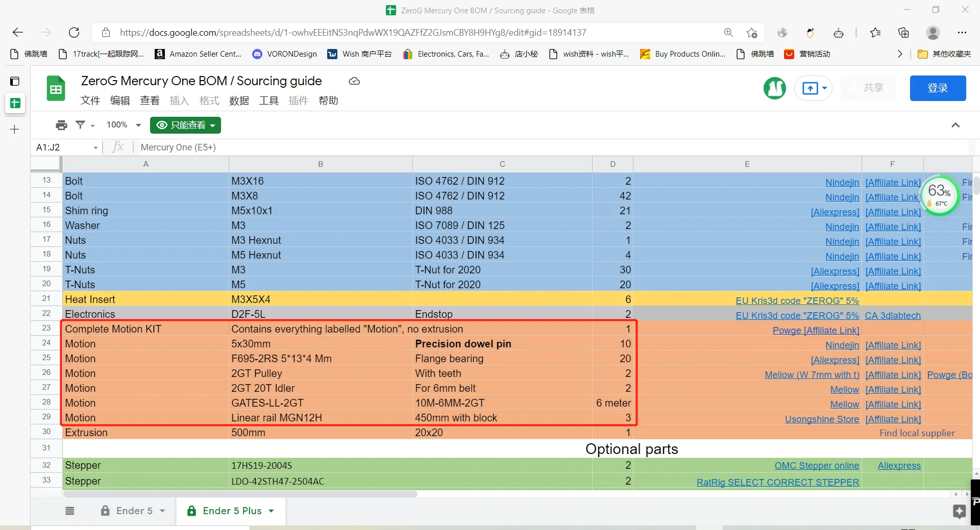
Task: Select the 'Heat Insert' cell
Action: click(146, 299)
